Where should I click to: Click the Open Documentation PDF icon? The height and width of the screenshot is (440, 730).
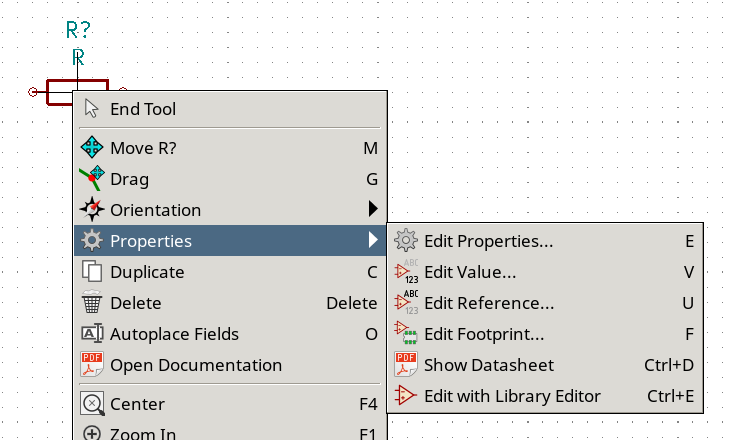click(x=92, y=365)
